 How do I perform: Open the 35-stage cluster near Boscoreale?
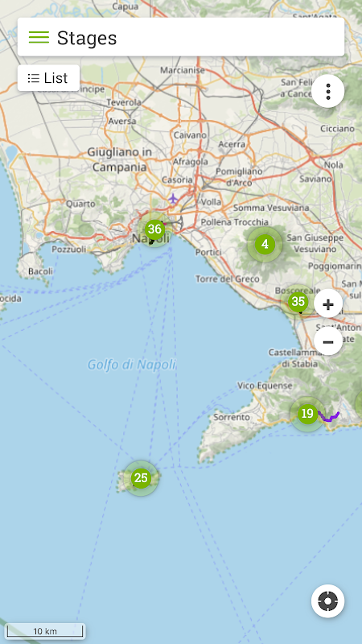(x=298, y=302)
